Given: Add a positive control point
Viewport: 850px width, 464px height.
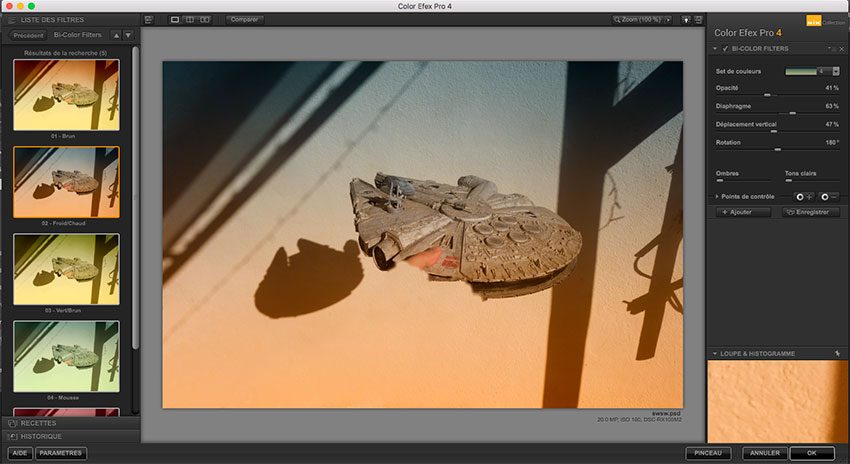Looking at the screenshot, I should 804,197.
